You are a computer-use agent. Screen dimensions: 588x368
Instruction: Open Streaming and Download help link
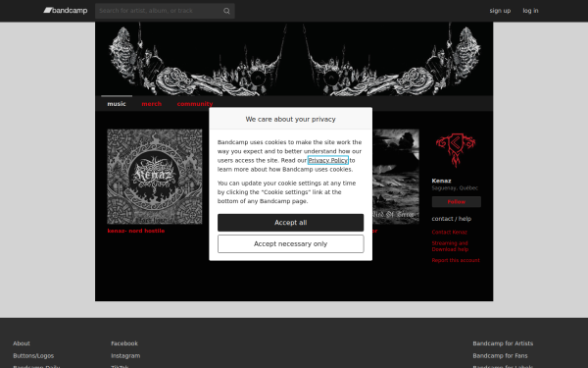450,246
